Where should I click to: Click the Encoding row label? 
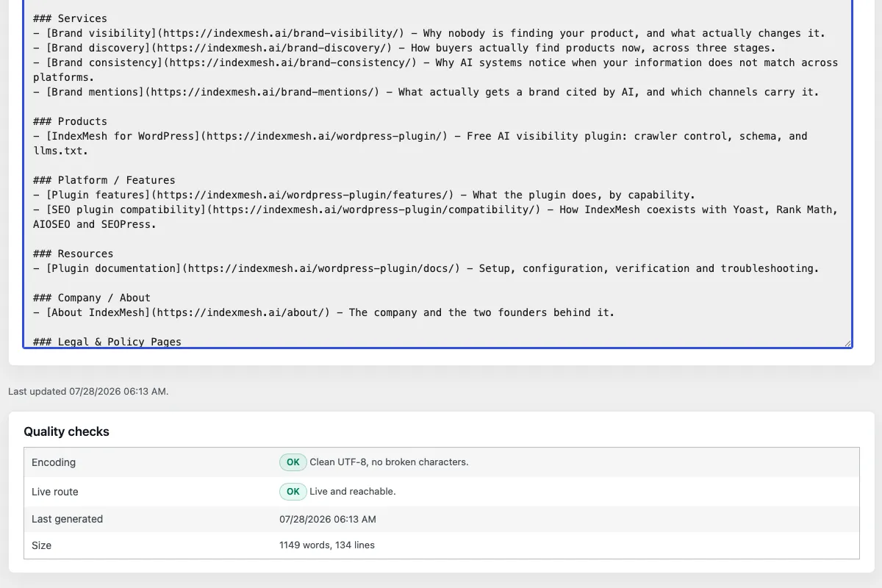(x=54, y=462)
